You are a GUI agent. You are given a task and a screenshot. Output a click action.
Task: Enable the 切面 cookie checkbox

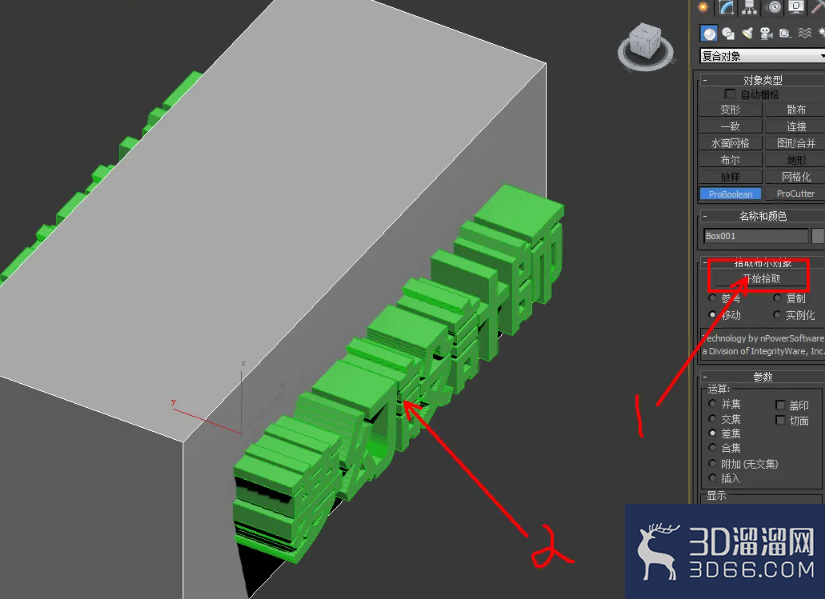(780, 420)
